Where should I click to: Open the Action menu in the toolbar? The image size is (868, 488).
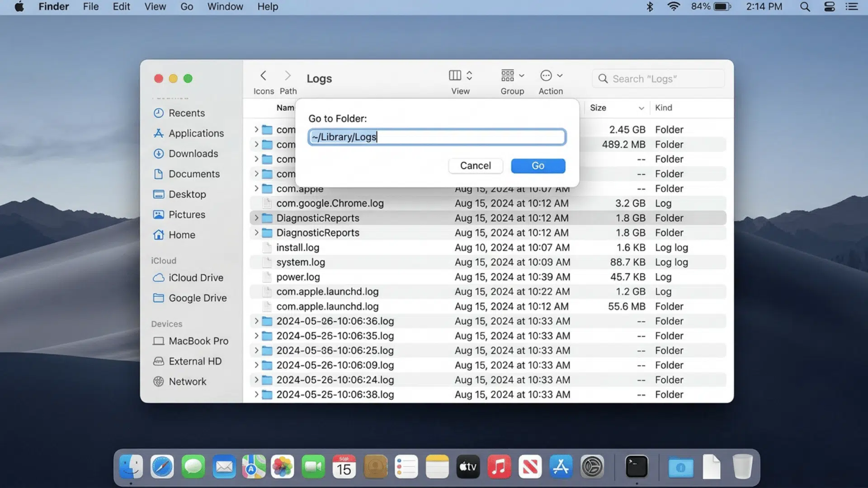pyautogui.click(x=551, y=75)
